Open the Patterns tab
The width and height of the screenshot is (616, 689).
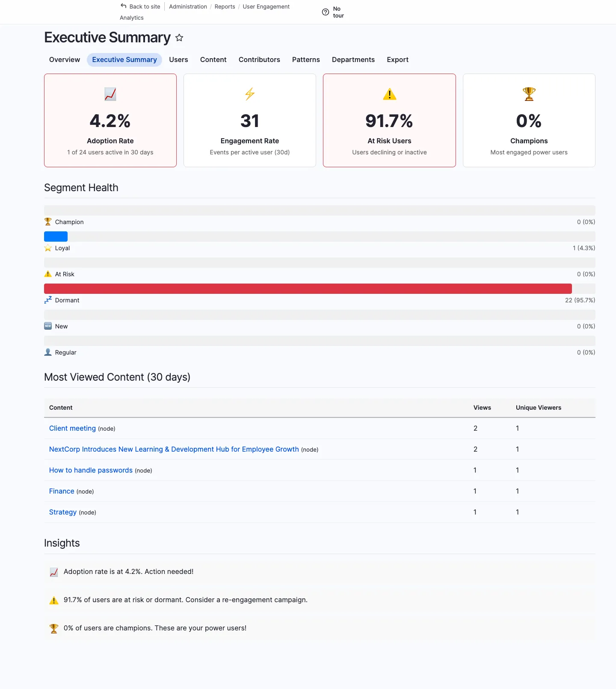click(x=306, y=60)
